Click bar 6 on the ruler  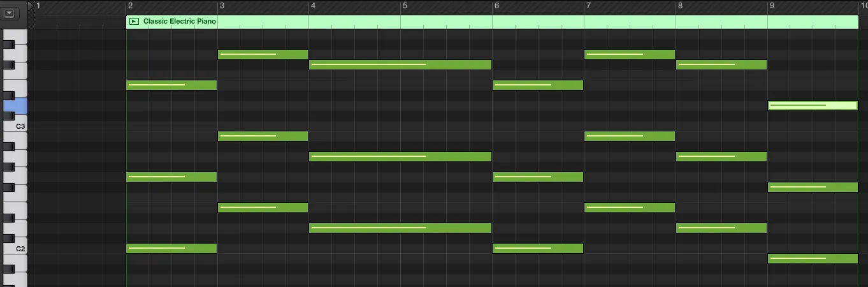(x=496, y=6)
